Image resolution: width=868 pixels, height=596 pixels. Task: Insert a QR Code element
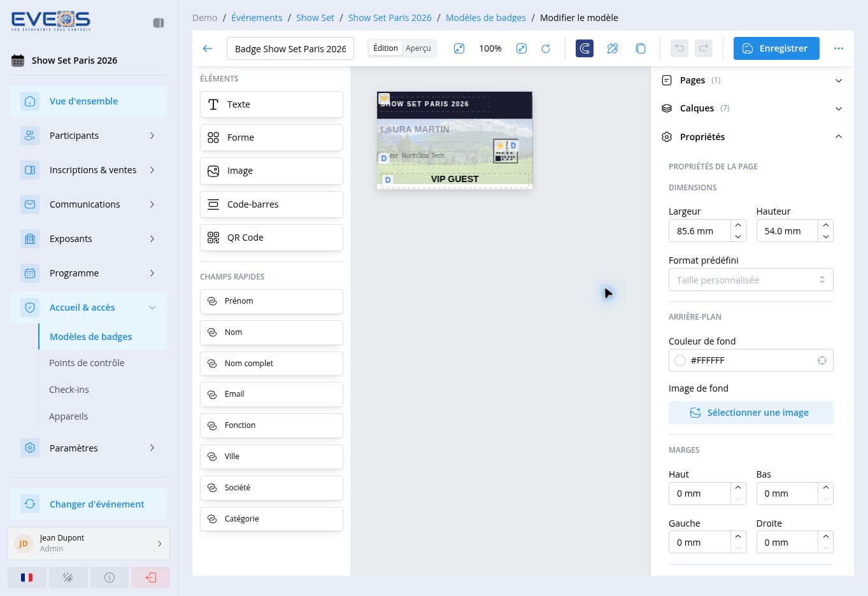(x=271, y=238)
